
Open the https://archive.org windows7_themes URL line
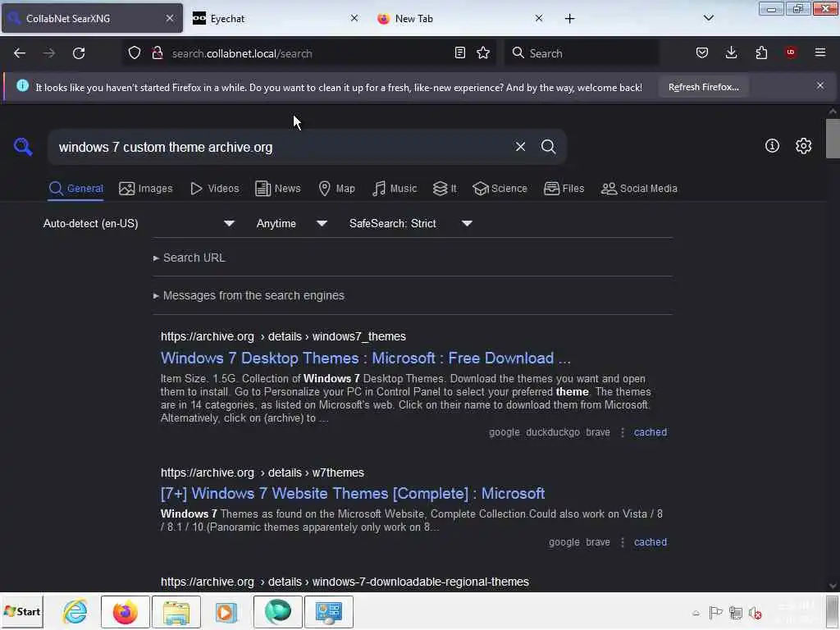tap(283, 336)
